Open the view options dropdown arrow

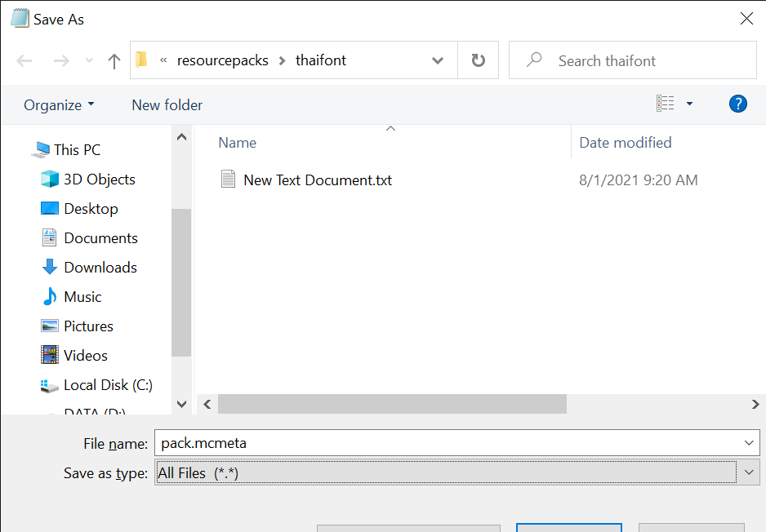click(x=689, y=104)
